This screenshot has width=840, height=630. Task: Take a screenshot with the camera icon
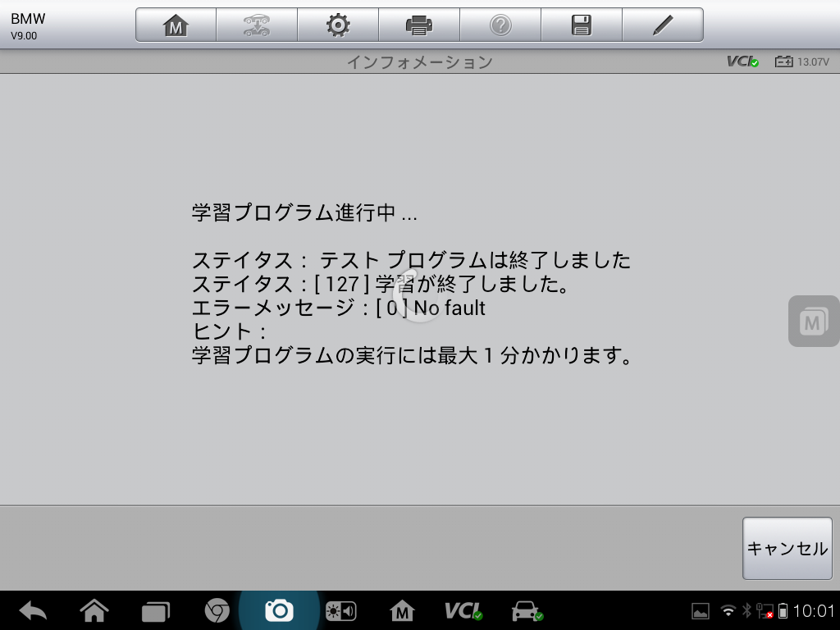[279, 610]
